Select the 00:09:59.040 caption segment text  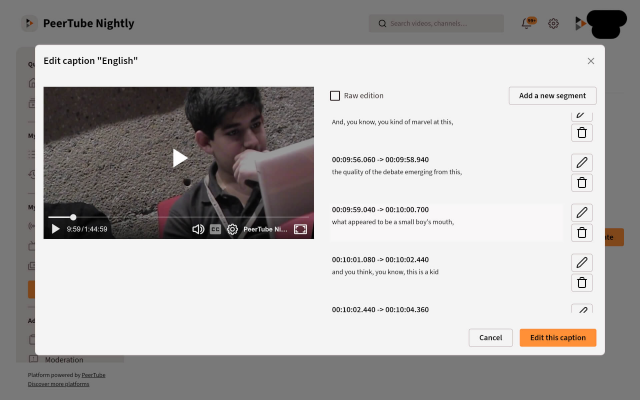point(393,222)
